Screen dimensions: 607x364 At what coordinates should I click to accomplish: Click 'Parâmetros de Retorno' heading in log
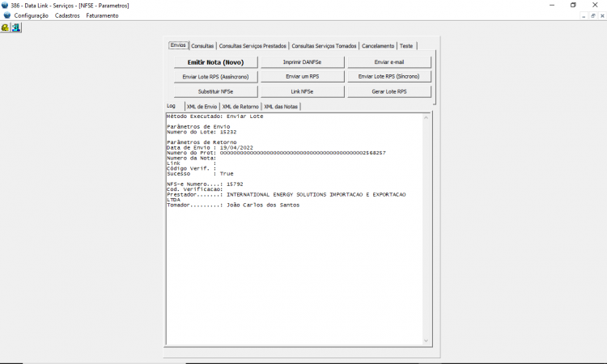coord(202,142)
